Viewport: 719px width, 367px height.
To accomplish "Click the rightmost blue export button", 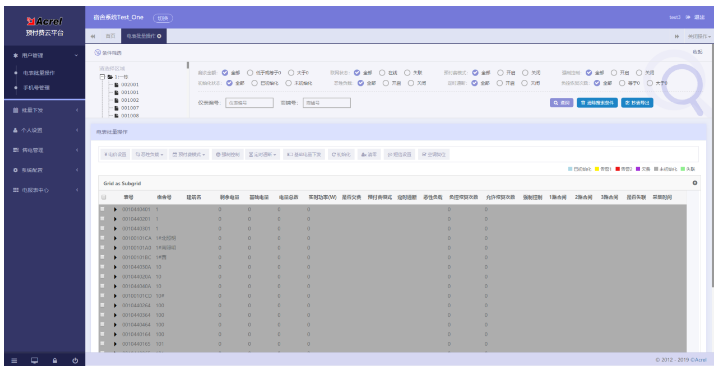I will (x=637, y=103).
